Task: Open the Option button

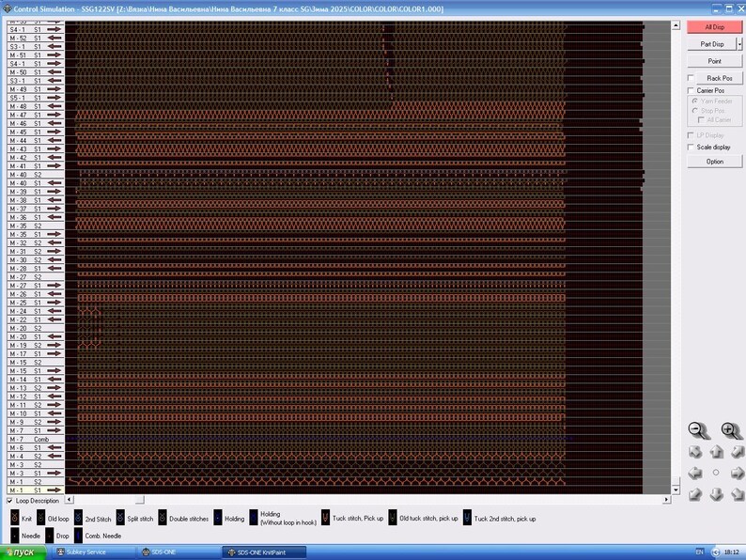Action: point(715,162)
